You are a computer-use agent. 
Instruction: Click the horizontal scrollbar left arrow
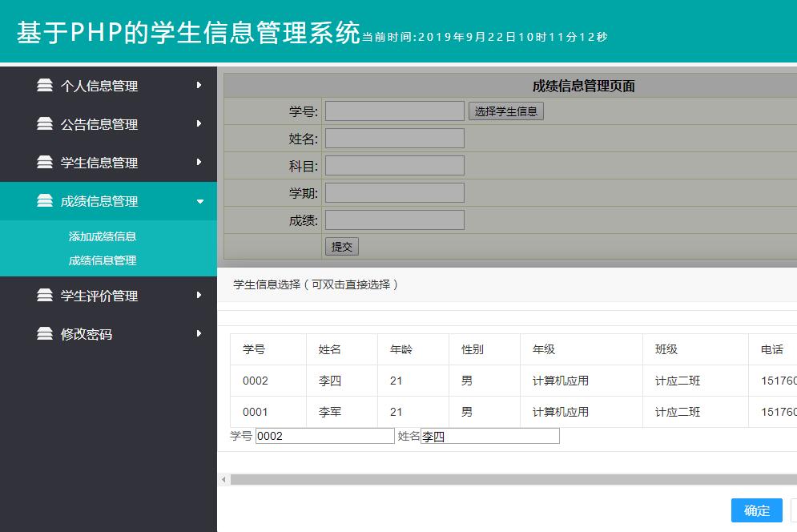point(223,480)
